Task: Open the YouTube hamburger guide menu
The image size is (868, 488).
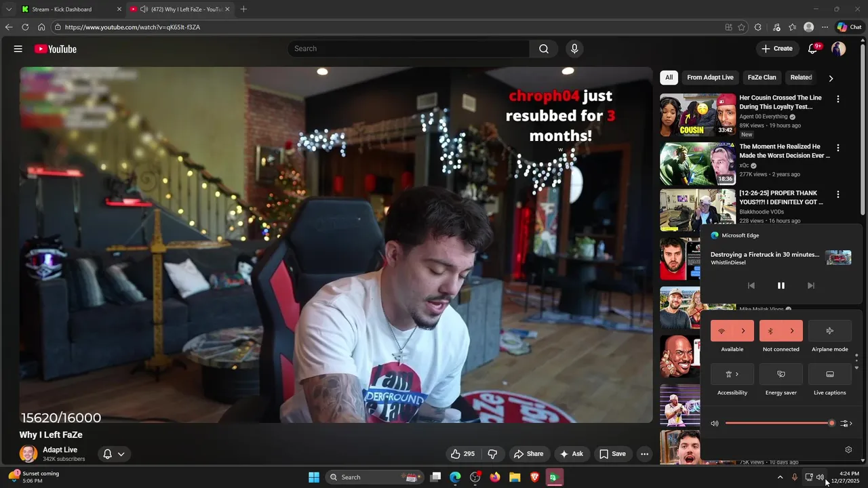Action: 18,49
